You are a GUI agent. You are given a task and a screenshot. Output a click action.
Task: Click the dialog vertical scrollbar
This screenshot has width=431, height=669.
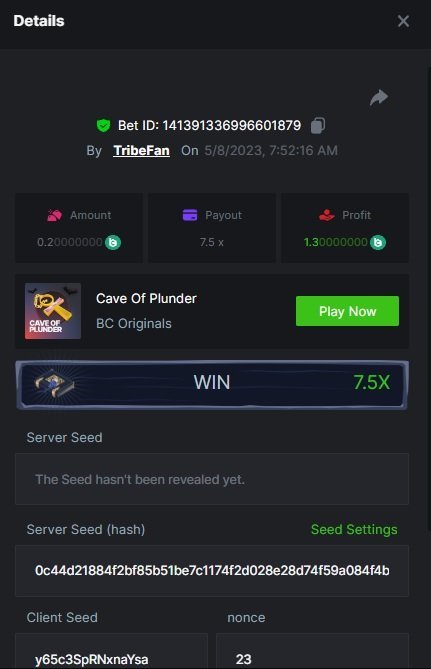pyautogui.click(x=429, y=299)
